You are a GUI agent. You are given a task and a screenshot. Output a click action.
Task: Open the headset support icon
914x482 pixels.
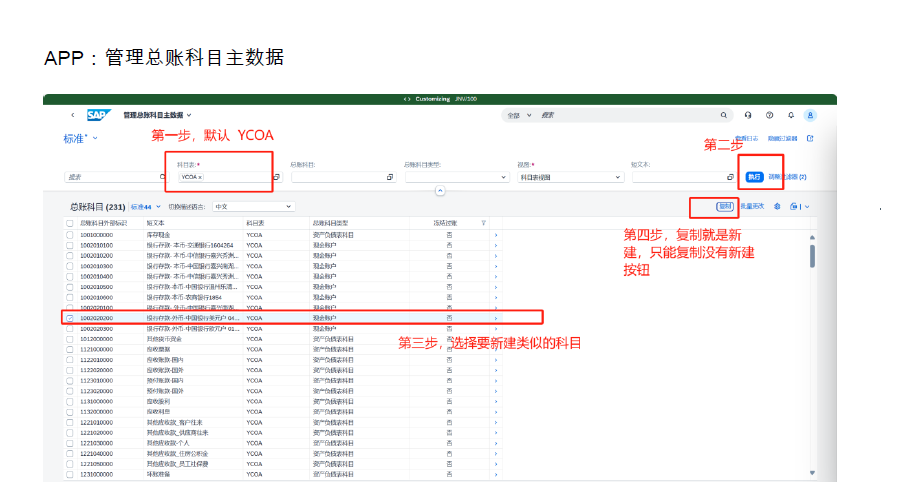[748, 115]
